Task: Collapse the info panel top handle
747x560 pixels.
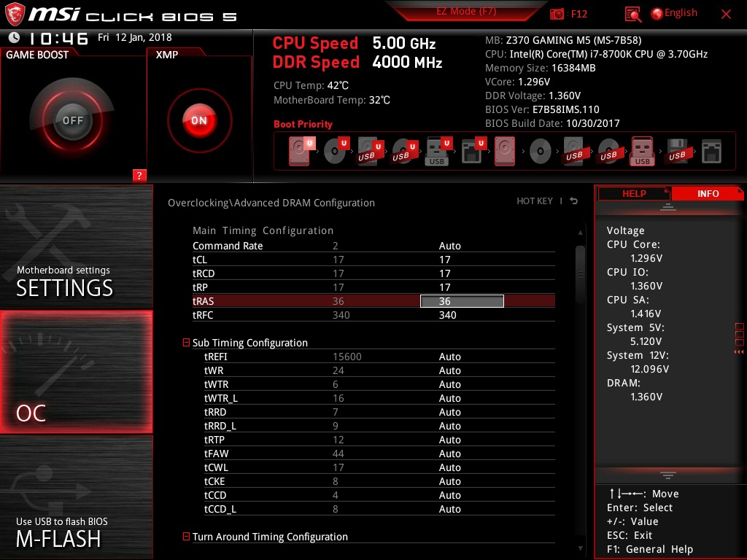Action: tap(668, 207)
